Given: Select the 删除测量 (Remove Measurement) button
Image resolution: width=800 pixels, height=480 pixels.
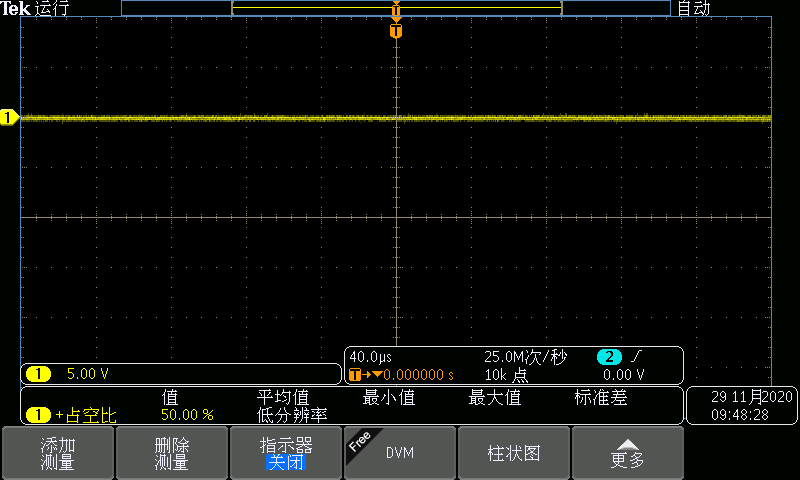Looking at the screenshot, I should [171, 453].
